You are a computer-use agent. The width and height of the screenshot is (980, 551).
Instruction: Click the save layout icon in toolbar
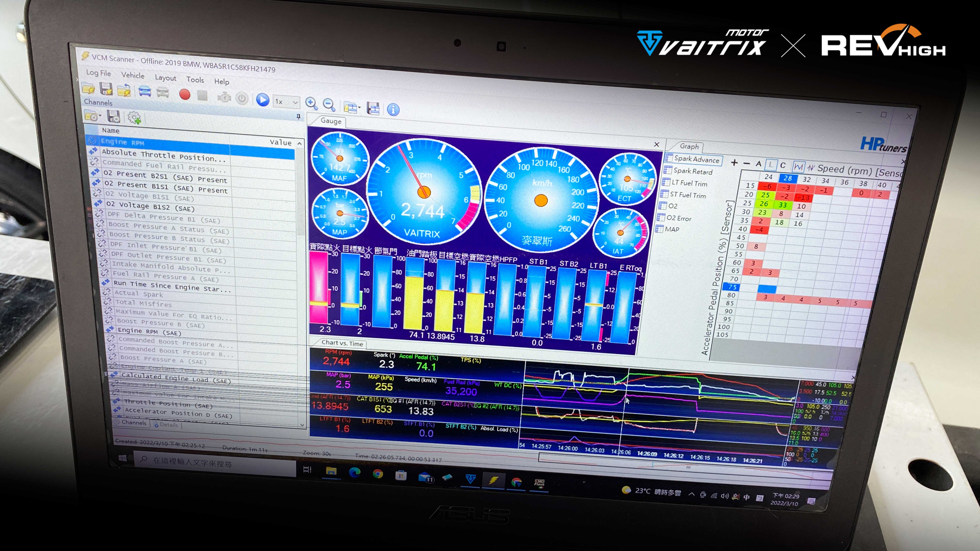[373, 108]
